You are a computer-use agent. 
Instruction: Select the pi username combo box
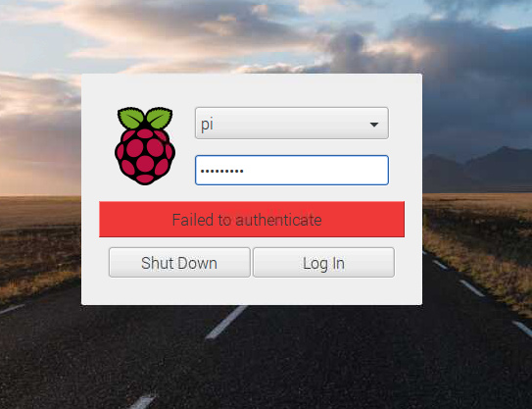pos(292,123)
